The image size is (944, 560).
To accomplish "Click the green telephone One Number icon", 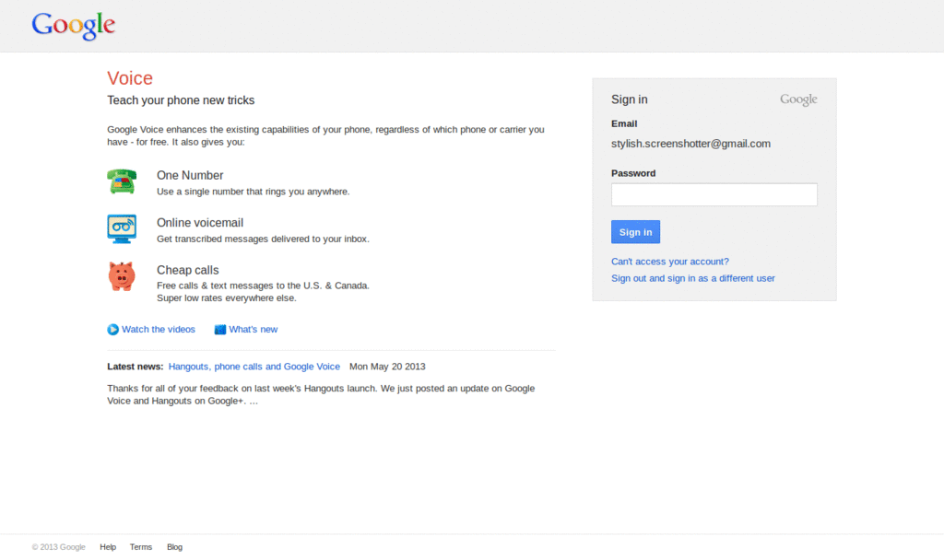I will [x=122, y=181].
